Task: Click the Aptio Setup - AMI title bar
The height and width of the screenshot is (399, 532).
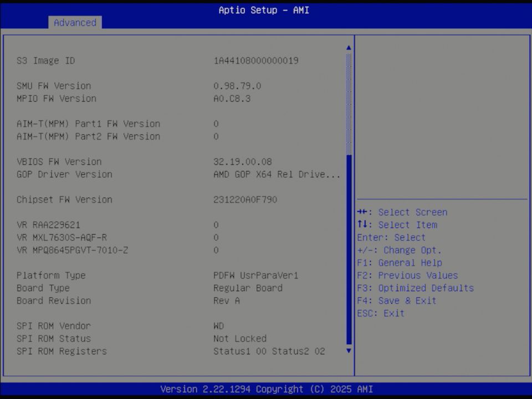Action: (x=264, y=10)
